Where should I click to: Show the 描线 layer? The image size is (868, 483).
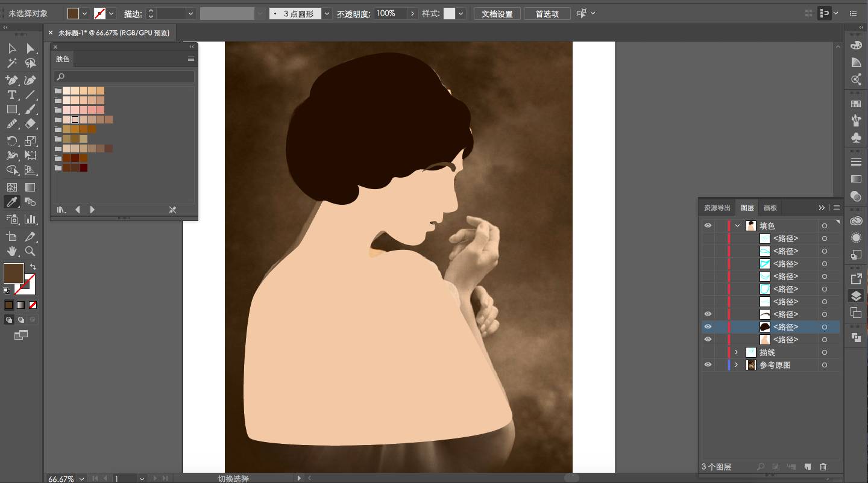pyautogui.click(x=708, y=352)
